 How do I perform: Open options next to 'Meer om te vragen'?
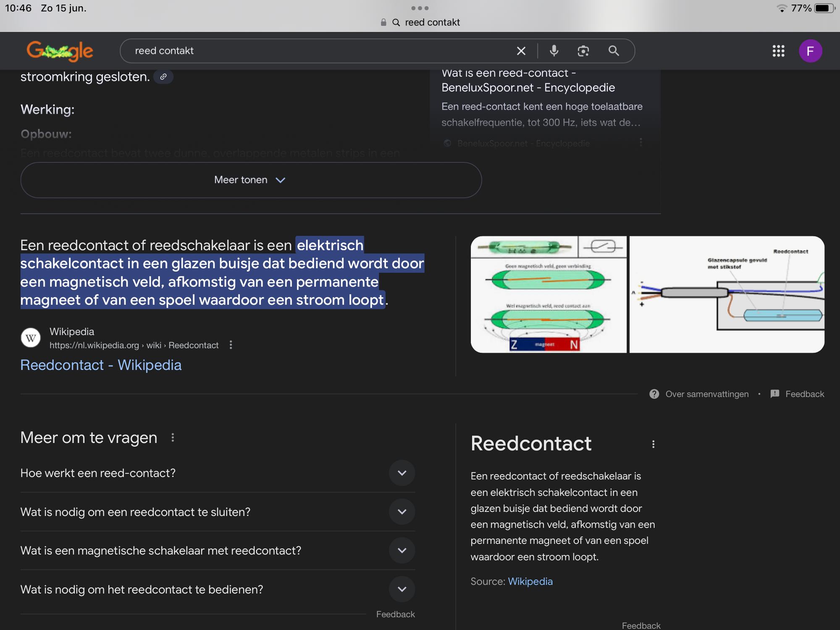pos(173,438)
